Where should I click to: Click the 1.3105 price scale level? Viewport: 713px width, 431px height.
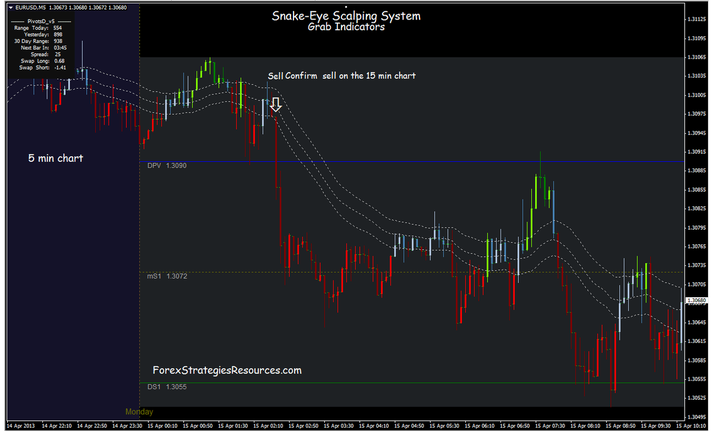click(696, 76)
